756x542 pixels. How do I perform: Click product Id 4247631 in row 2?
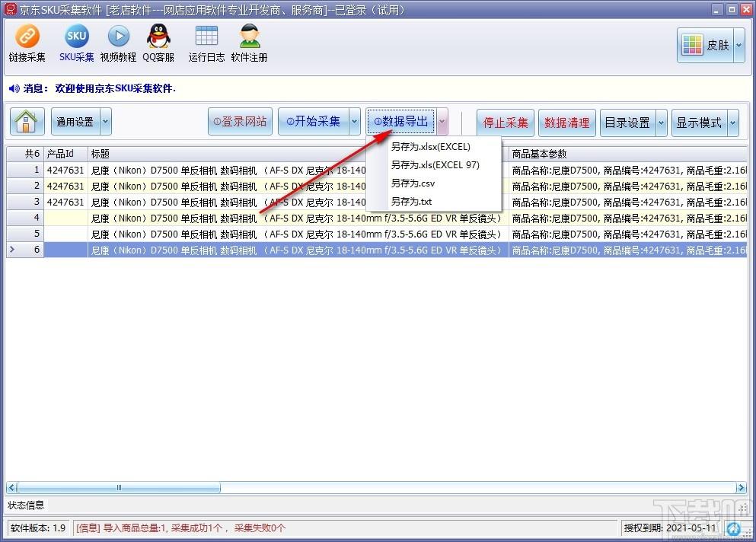tap(65, 186)
